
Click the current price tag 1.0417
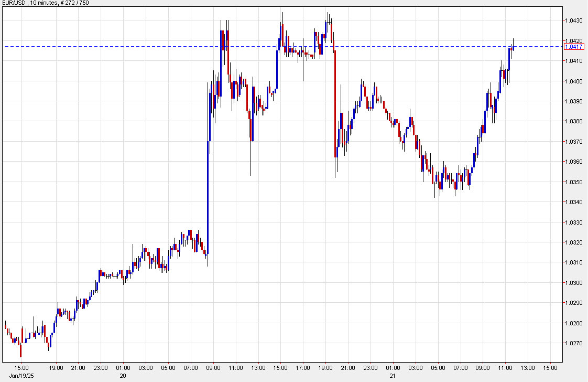pyautogui.click(x=574, y=47)
